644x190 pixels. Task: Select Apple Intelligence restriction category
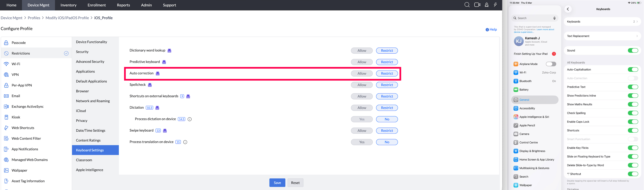[x=95, y=170]
